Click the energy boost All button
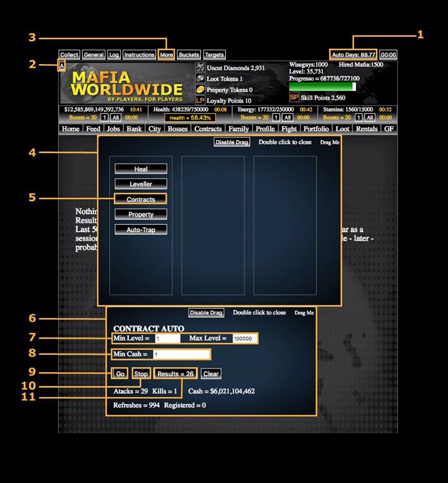 (x=287, y=118)
